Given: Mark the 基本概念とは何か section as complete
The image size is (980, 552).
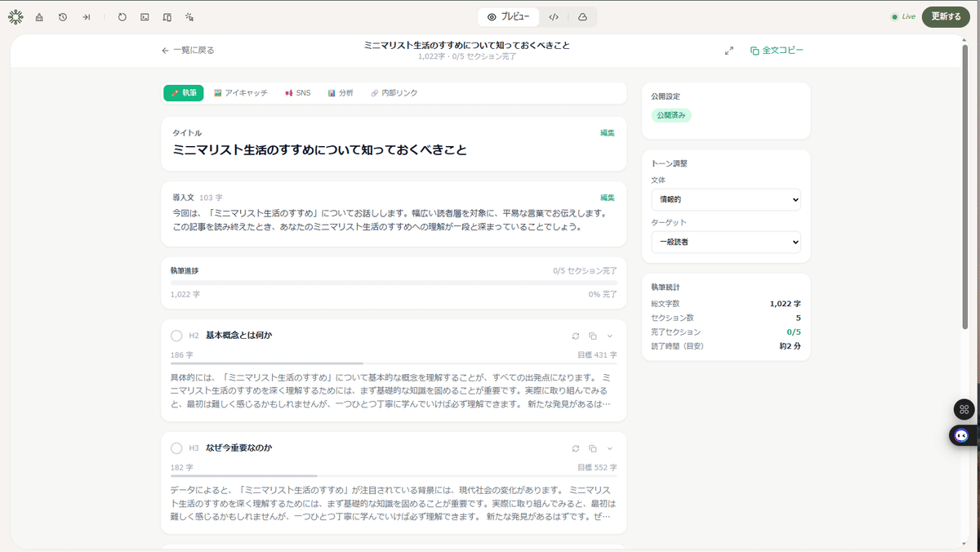Looking at the screenshot, I should point(176,334).
